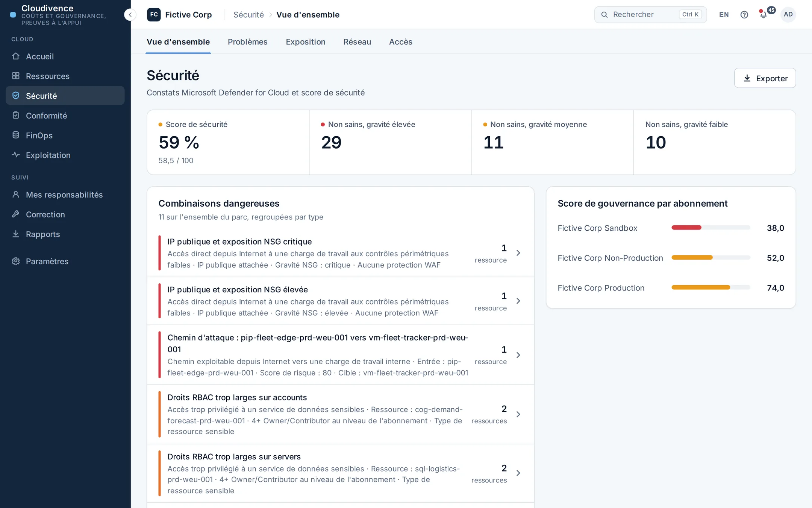The image size is (812, 508).
Task: Click the Fictive Corp Sandbox score bar
Action: [710, 227]
